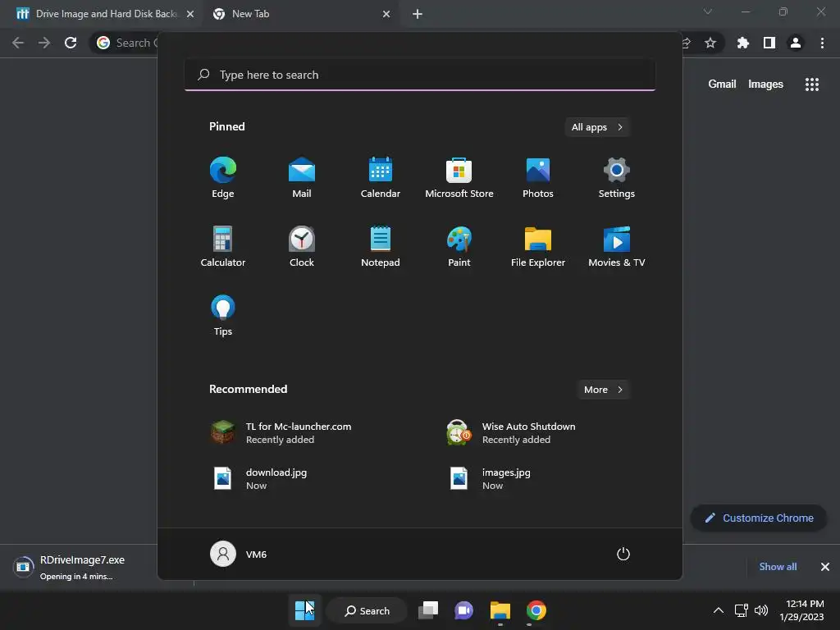840x630 pixels.
Task: Go back in Chrome
Action: (x=18, y=43)
